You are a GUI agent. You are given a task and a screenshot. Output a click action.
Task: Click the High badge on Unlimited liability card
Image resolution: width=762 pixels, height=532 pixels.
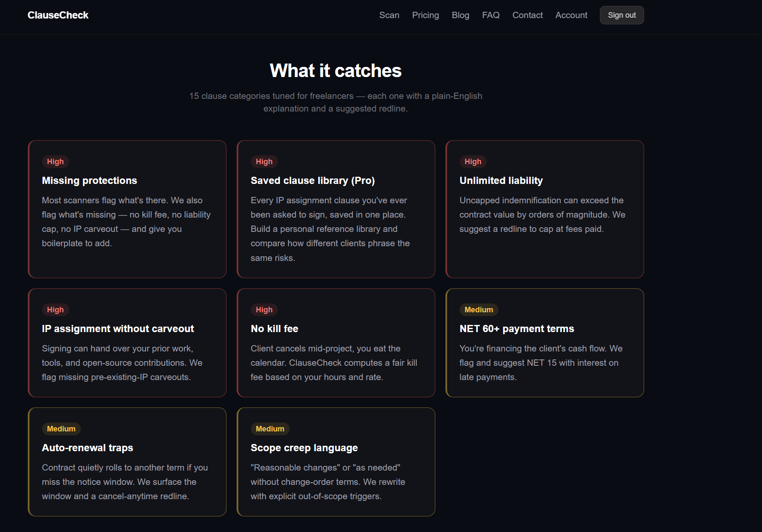pos(472,161)
